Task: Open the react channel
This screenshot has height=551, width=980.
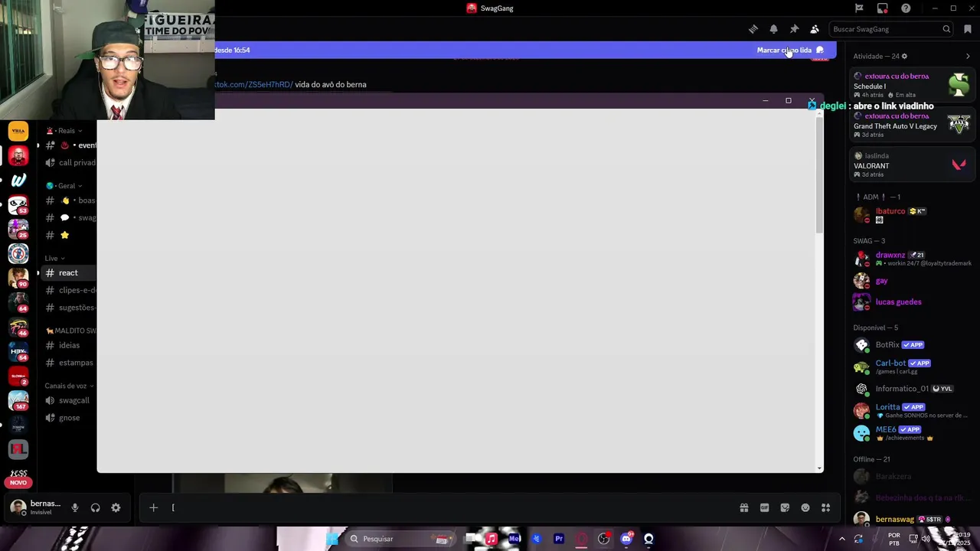Action: click(x=68, y=273)
